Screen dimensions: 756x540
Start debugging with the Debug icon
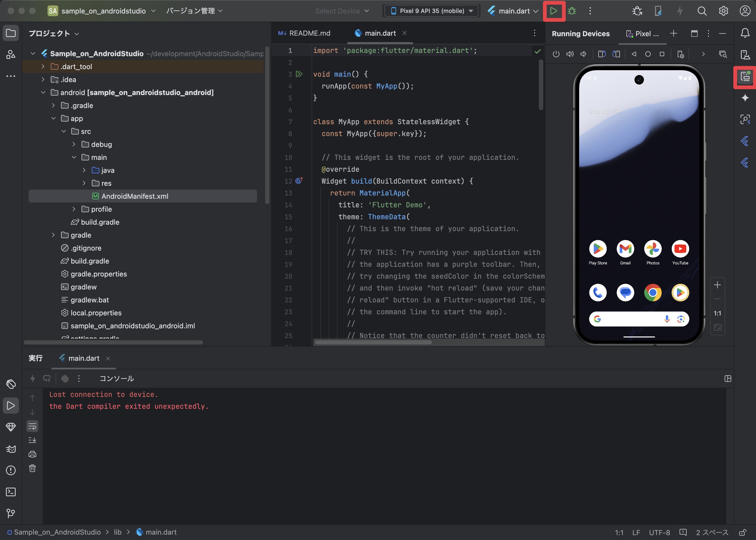click(x=572, y=11)
